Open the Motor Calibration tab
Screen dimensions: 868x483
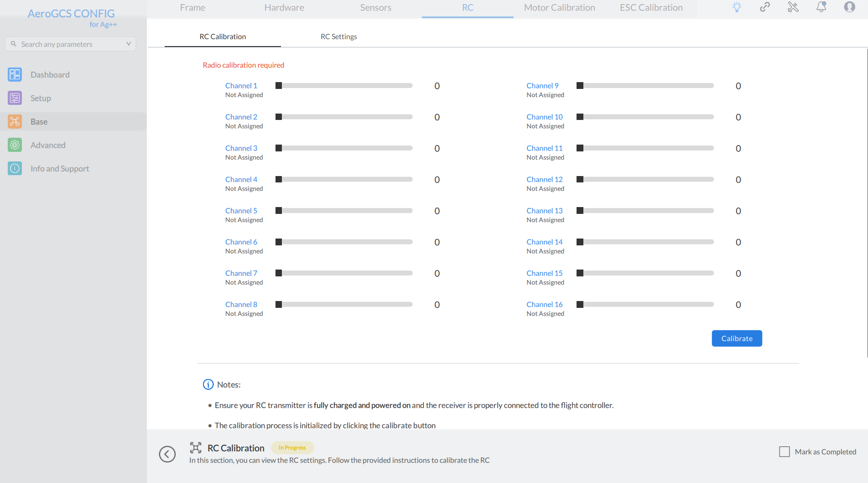559,8
